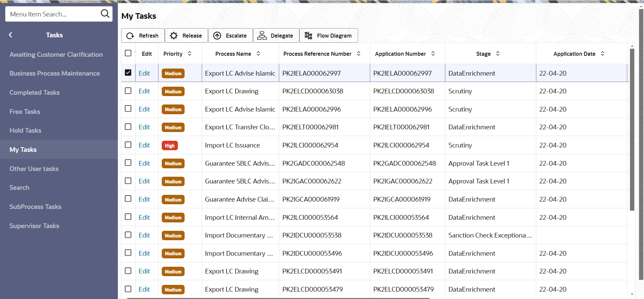Click Edit link for PK2ELCD000053479
The image size is (644, 299).
click(x=144, y=289)
